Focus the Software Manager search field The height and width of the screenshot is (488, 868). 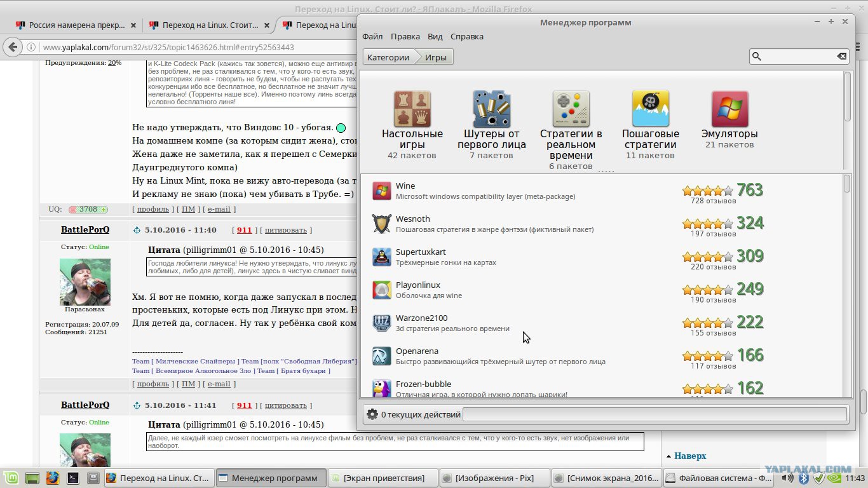click(x=799, y=57)
